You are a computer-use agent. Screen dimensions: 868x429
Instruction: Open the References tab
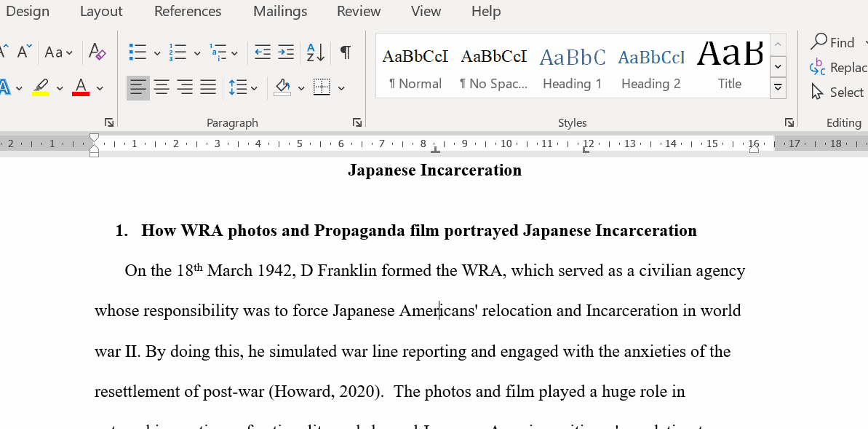[x=188, y=11]
